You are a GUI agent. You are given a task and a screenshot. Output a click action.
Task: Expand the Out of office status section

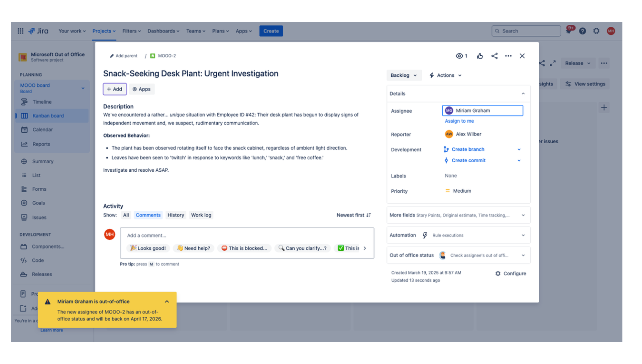point(458,255)
